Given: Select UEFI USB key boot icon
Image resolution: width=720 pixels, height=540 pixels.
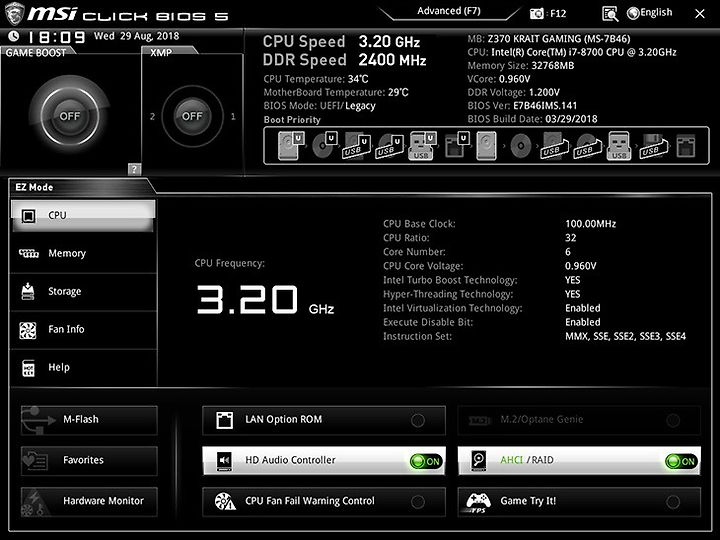Looking at the screenshot, I should [x=422, y=146].
